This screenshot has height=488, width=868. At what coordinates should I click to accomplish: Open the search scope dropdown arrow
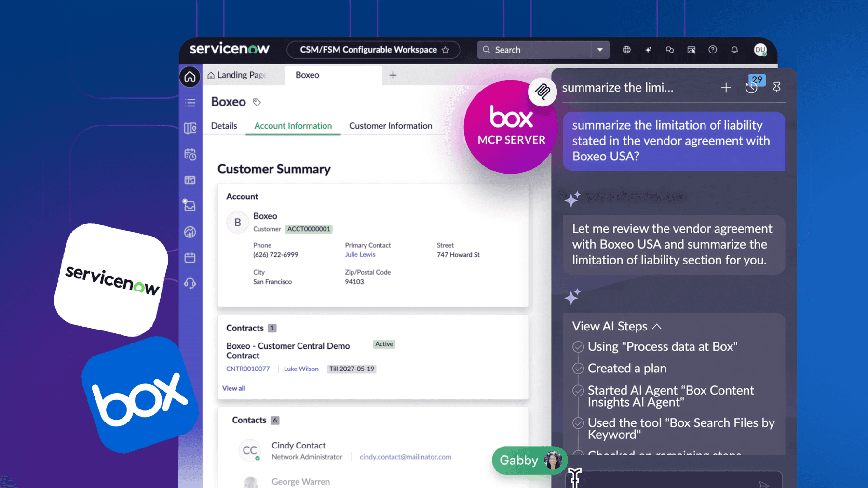pyautogui.click(x=600, y=50)
